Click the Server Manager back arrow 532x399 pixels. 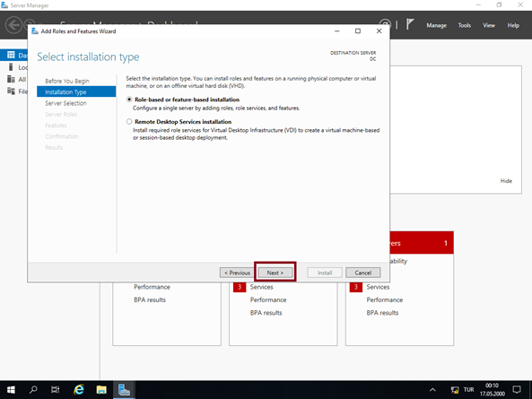13,25
